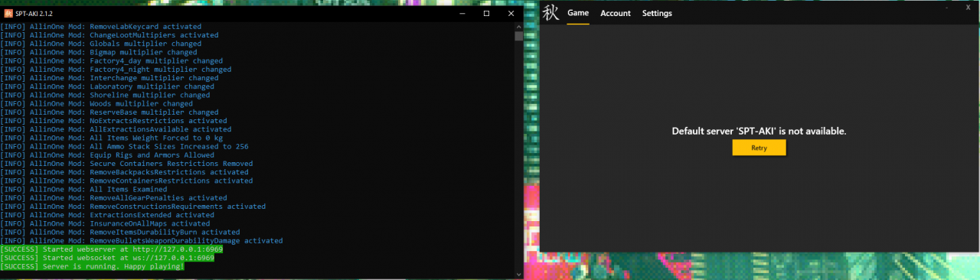Click the 'Default server SPT-AKI is not available' message
Viewport: 980px width, 280px height.
click(759, 131)
